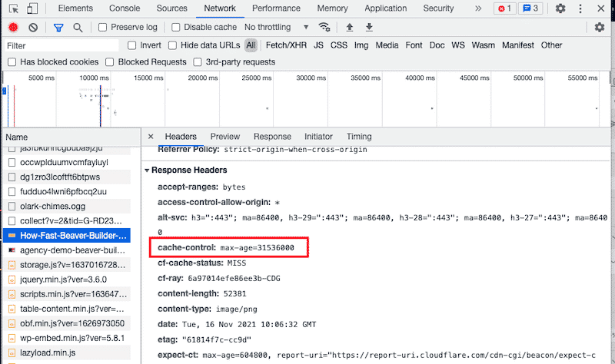The width and height of the screenshot is (615, 364).
Task: Filter requests by CSS type
Action: pos(338,45)
